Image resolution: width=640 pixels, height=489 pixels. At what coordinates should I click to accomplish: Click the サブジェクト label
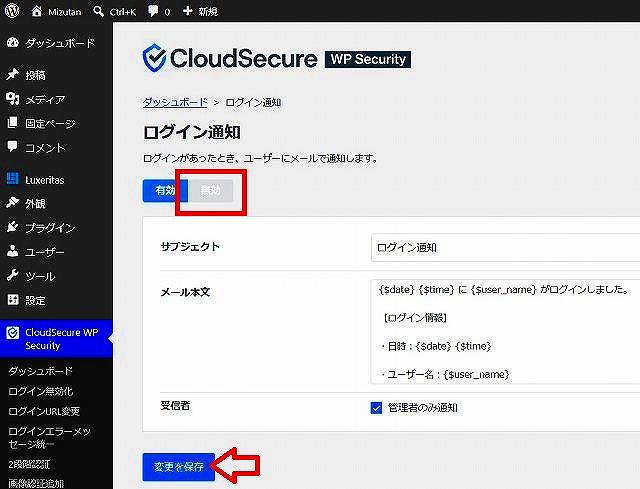[190, 247]
